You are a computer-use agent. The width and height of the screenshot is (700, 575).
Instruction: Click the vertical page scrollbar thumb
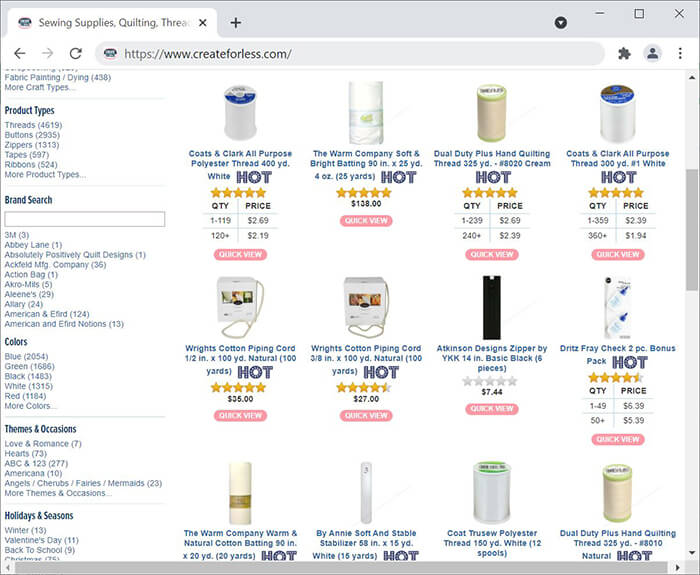pos(692,230)
